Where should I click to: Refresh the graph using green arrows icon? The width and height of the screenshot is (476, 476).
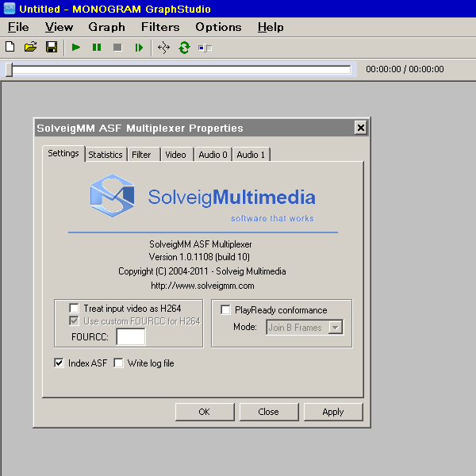tap(184, 48)
